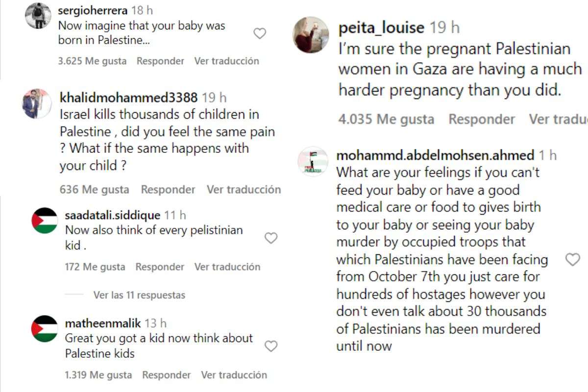Heart mohammd.abdelmohsen.ahmed's long comment
The width and height of the screenshot is (588, 392).
tap(572, 260)
